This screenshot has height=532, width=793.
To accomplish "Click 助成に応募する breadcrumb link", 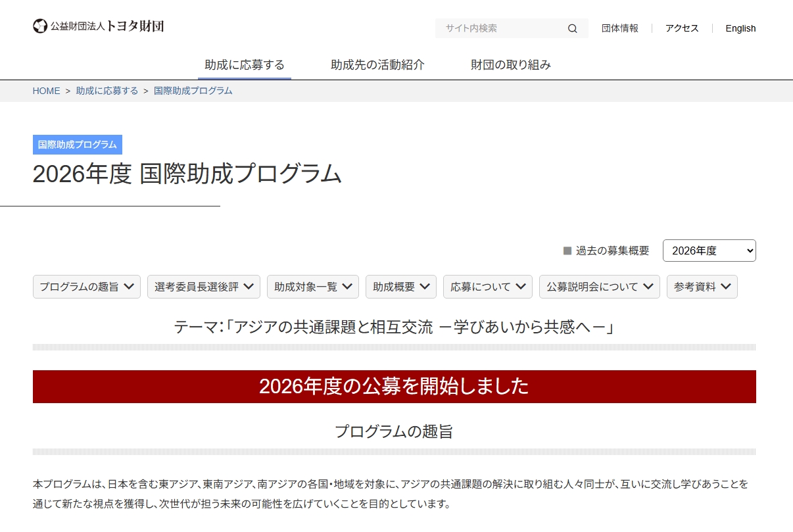I will pos(107,91).
